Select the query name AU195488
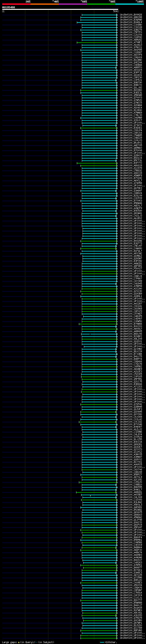Viewport: 146px width, 644px height. pos(8,7)
